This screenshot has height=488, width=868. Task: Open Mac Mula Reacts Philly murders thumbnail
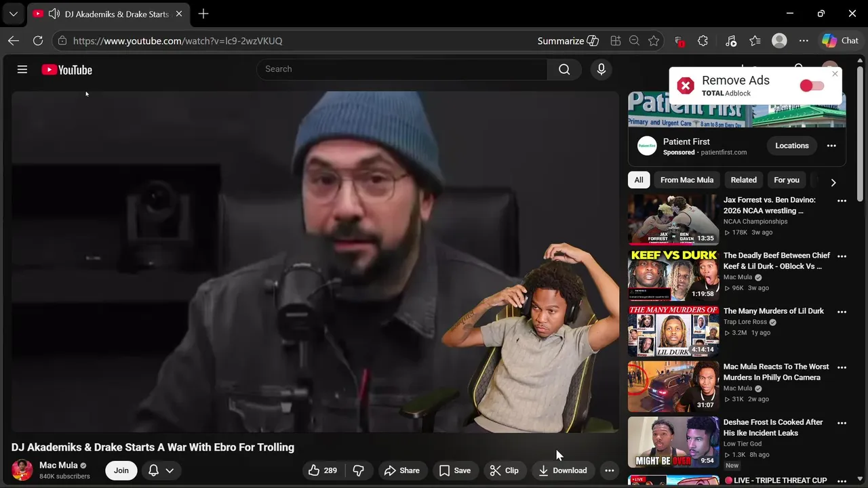click(x=673, y=386)
